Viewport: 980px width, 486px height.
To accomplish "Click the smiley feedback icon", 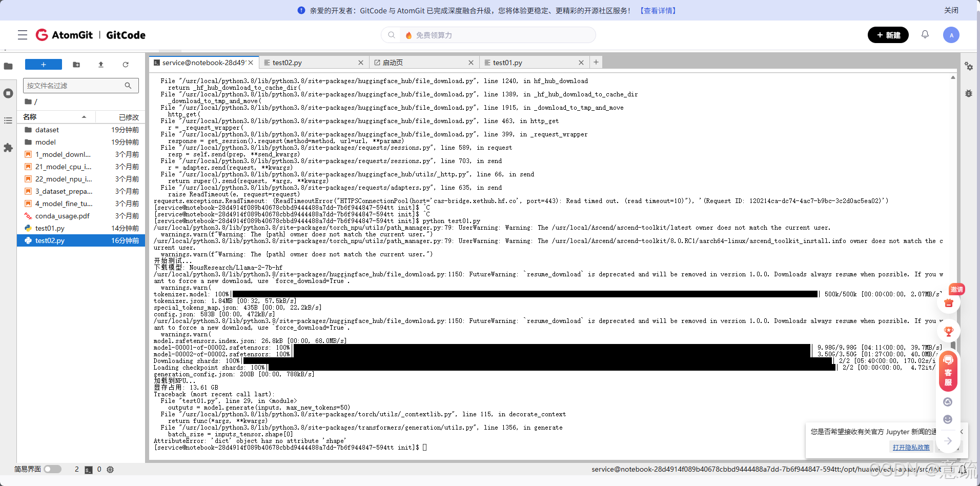I will [948, 419].
